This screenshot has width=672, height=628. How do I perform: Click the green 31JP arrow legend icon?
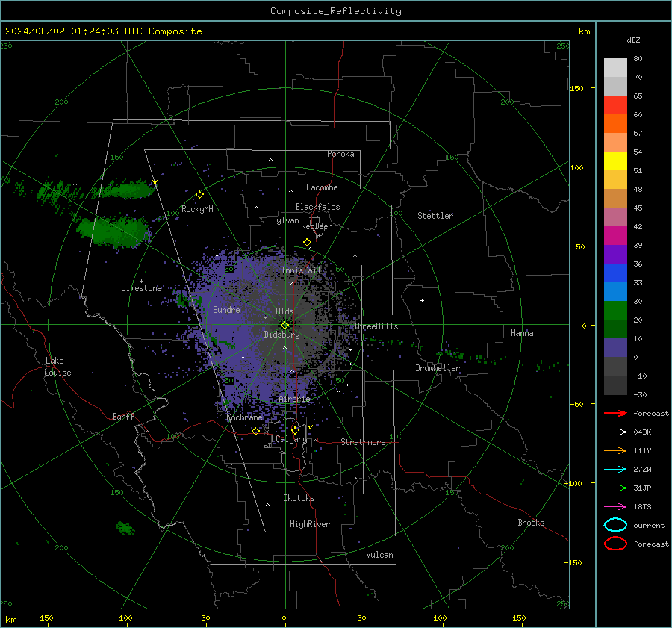(x=615, y=488)
